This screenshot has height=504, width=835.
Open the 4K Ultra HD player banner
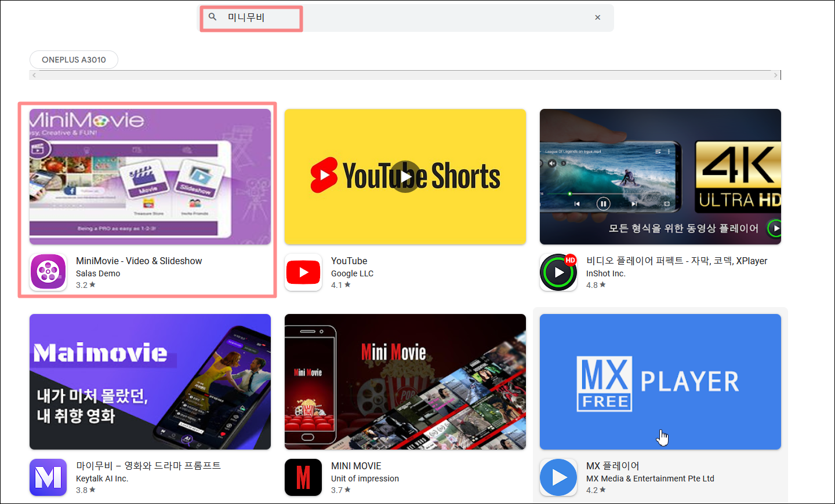point(660,177)
